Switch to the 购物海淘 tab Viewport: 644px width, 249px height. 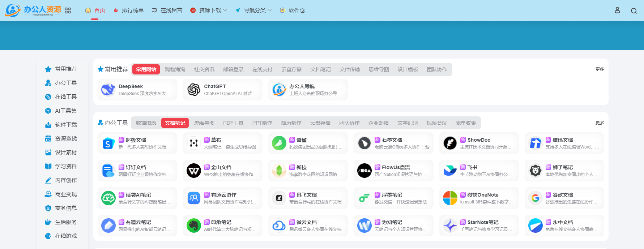coord(175,69)
